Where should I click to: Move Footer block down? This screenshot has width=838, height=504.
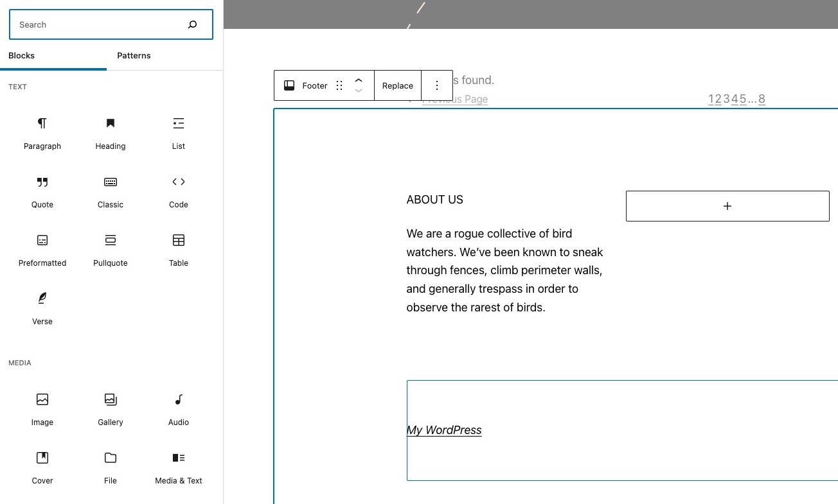coord(359,91)
